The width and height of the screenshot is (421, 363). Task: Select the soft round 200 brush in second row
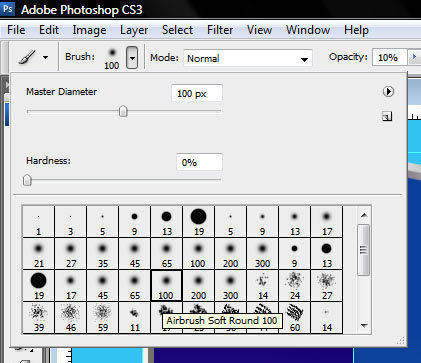pyautogui.click(x=231, y=254)
